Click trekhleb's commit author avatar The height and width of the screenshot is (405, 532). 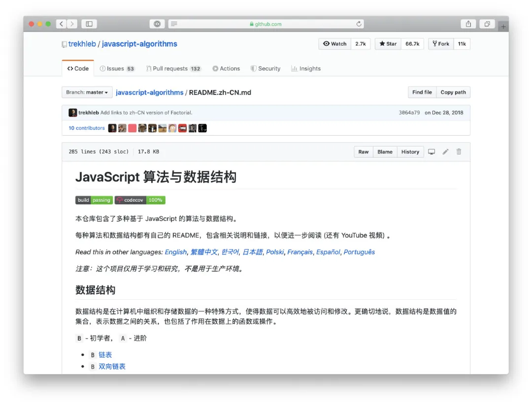(x=72, y=113)
